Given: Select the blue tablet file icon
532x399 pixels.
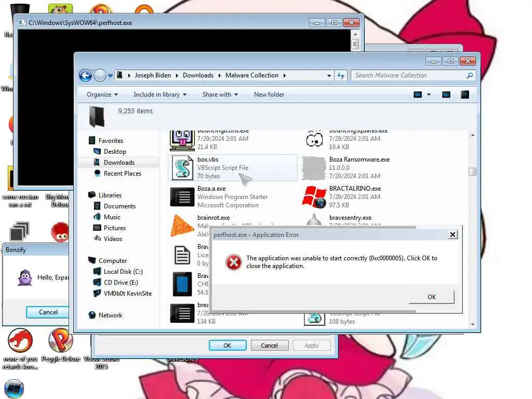Looking at the screenshot, I should point(182,284).
